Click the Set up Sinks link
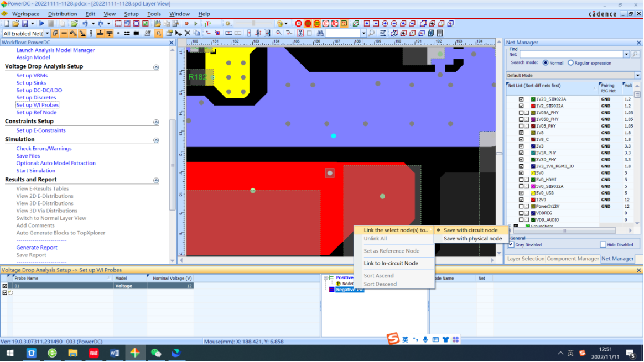644x362 pixels. coord(31,83)
